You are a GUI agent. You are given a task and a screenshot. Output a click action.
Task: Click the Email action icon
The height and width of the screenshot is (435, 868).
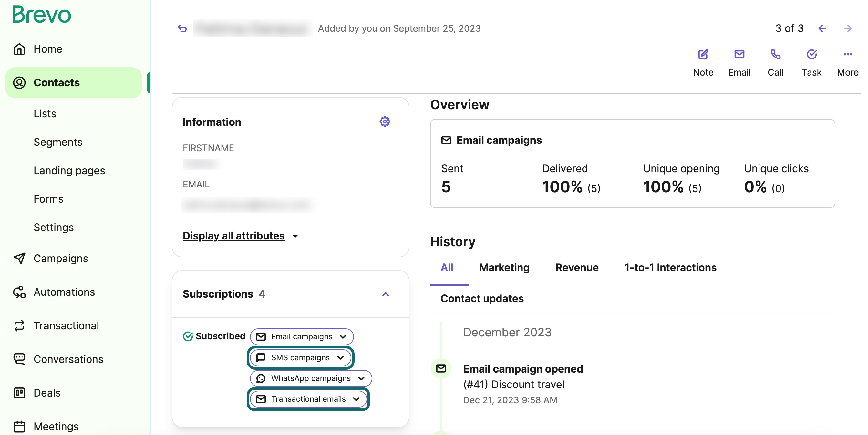[739, 55]
